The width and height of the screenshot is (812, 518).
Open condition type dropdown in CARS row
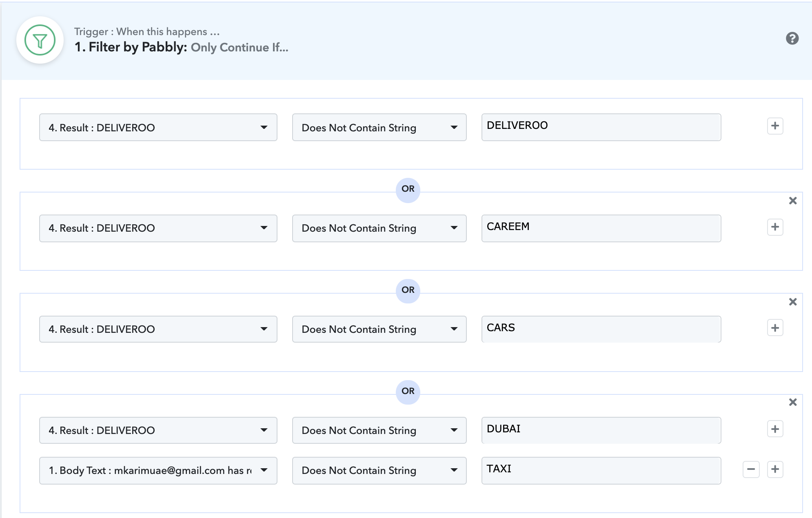(x=379, y=329)
